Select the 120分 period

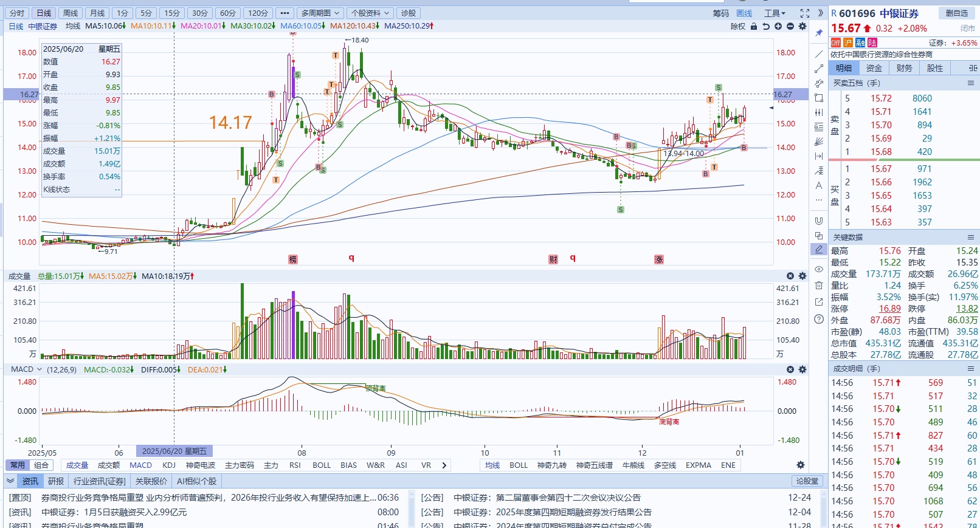pos(258,13)
